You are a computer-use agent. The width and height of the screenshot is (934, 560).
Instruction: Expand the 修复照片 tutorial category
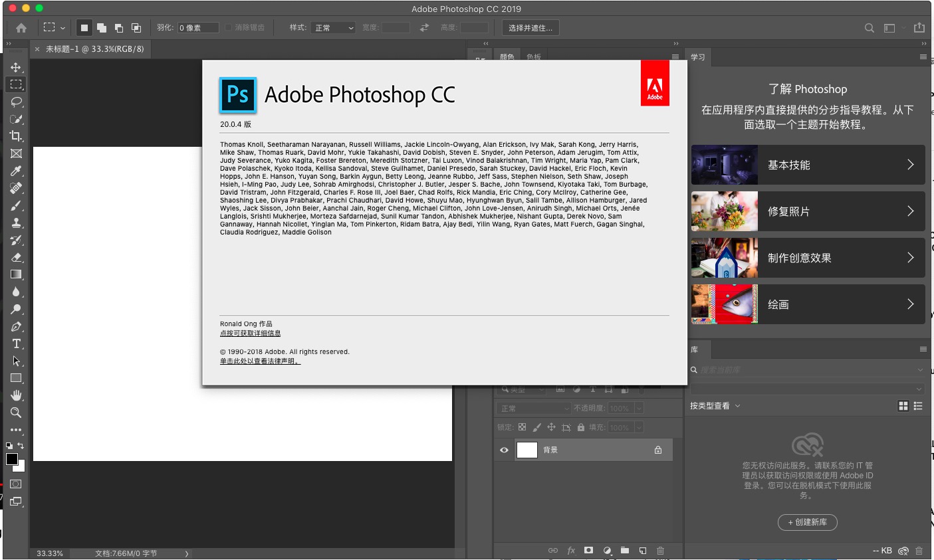click(808, 211)
